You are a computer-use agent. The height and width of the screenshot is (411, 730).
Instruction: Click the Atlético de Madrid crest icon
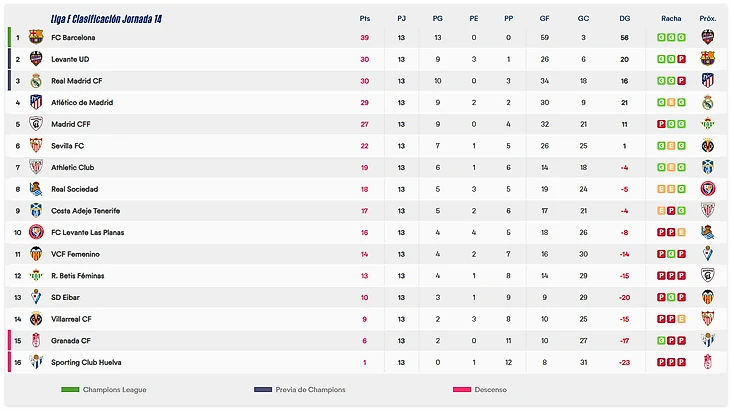pos(36,102)
